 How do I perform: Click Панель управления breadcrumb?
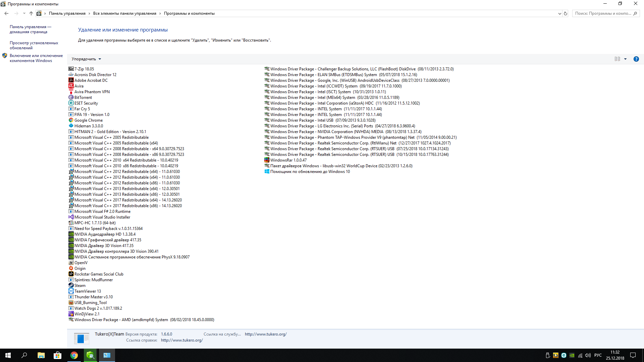pyautogui.click(x=67, y=13)
